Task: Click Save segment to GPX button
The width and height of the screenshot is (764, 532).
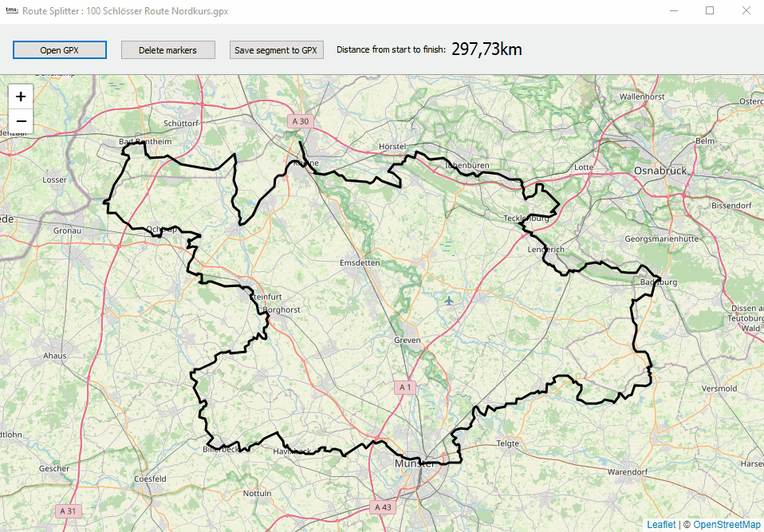Action: pos(276,50)
